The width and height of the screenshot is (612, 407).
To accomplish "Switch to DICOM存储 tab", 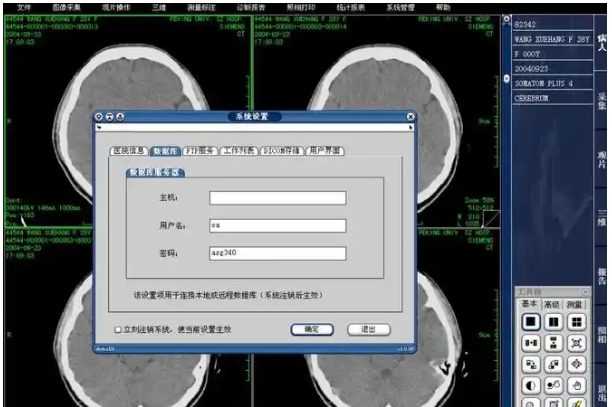I will pos(281,151).
